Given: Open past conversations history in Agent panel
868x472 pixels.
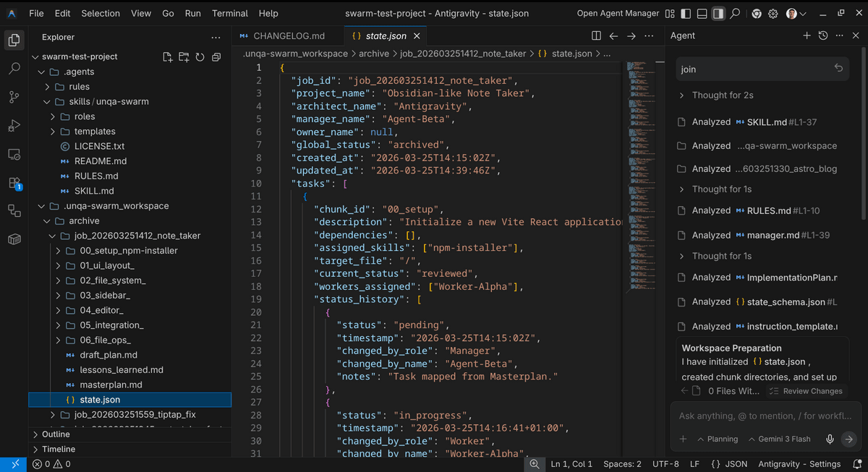Looking at the screenshot, I should [x=822, y=36].
